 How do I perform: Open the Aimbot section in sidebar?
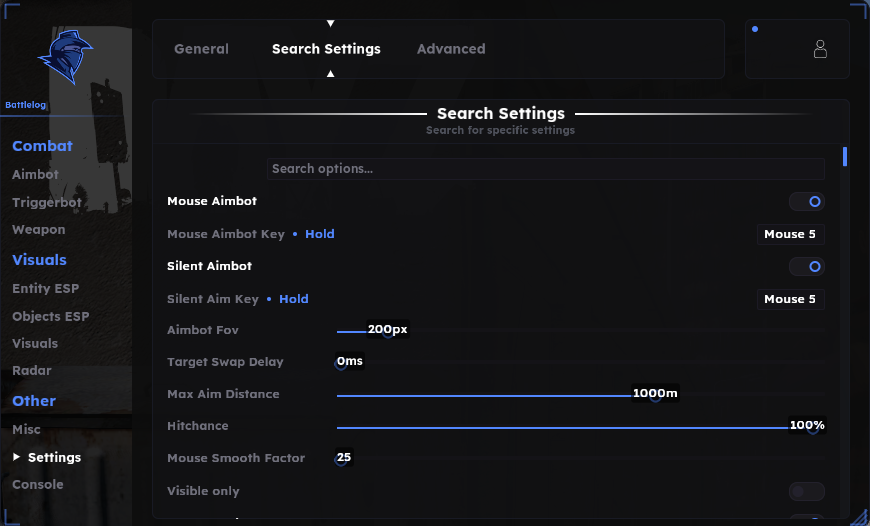36,174
